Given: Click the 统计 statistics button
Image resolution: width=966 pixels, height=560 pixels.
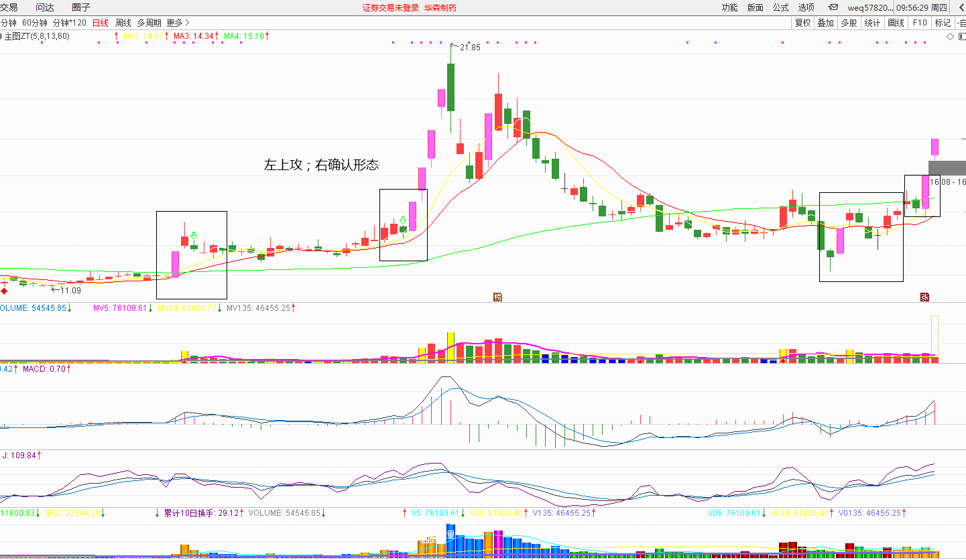Looking at the screenshot, I should [872, 22].
